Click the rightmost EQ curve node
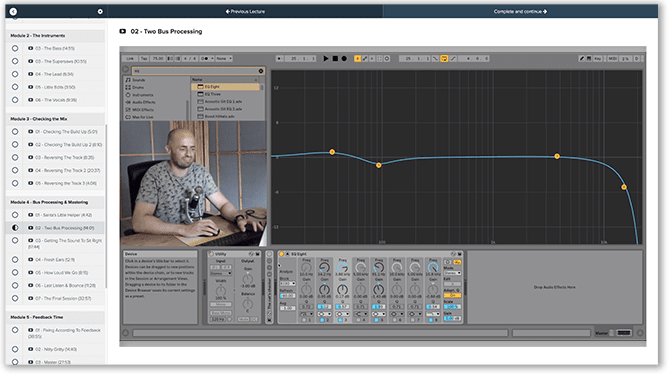This screenshot has width=672, height=378. coord(624,187)
